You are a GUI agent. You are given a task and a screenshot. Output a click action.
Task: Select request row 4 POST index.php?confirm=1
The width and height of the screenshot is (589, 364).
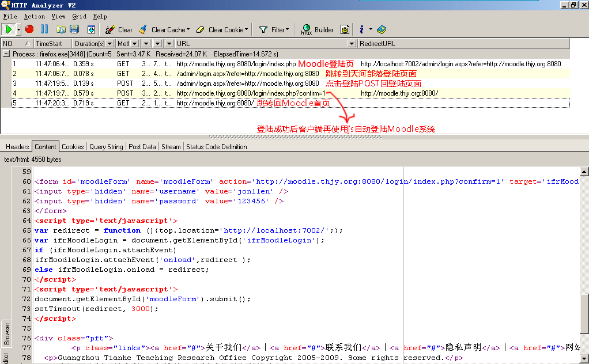[x=285, y=93]
